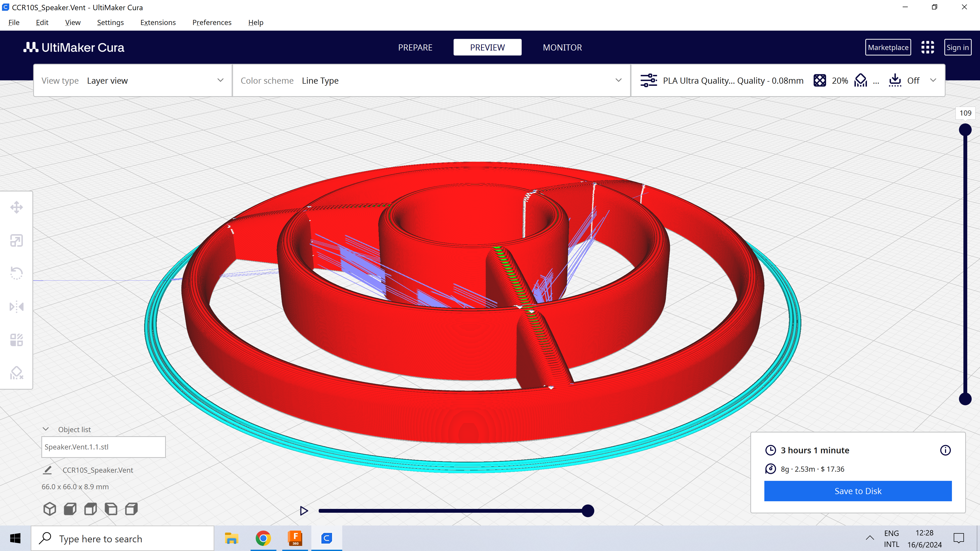
Task: Switch to left side view icon
Action: [111, 509]
